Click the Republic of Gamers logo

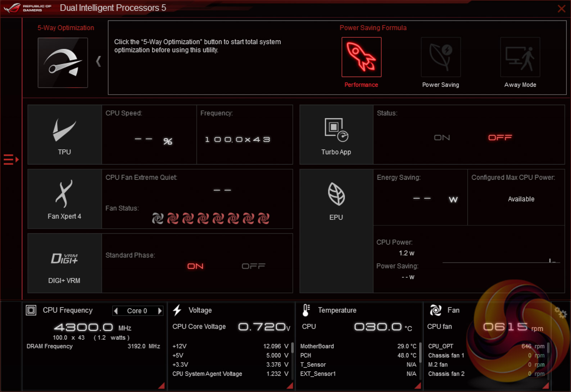tap(28, 8)
